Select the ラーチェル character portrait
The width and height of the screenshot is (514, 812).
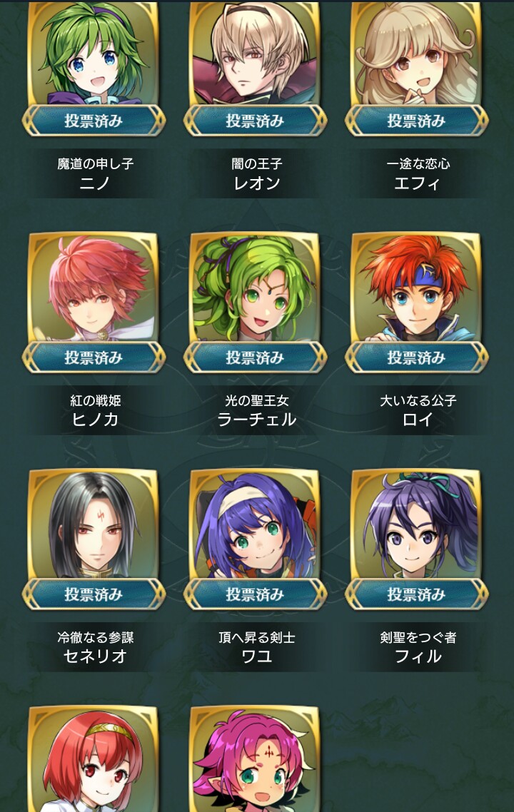(x=255, y=287)
